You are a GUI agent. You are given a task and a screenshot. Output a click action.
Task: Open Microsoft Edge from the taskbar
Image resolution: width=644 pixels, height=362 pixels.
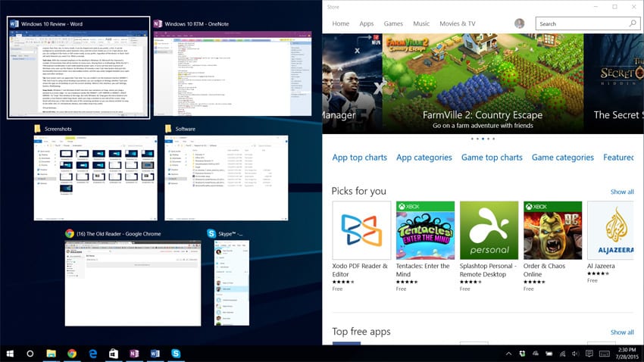tap(93, 354)
